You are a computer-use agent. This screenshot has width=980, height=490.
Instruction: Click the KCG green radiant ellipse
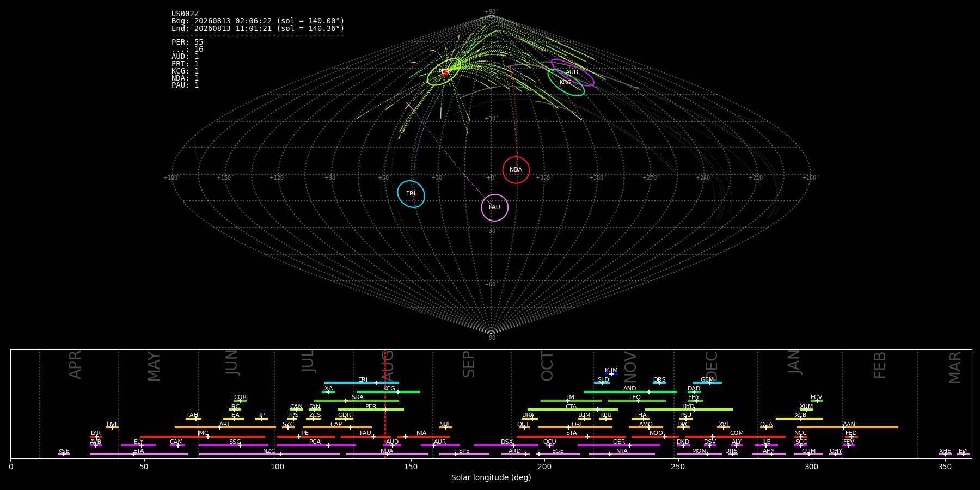(566, 83)
